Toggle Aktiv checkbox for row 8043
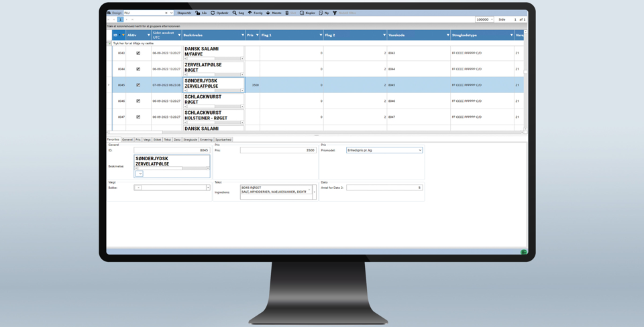Image resolution: width=644 pixels, height=327 pixels. [138, 53]
